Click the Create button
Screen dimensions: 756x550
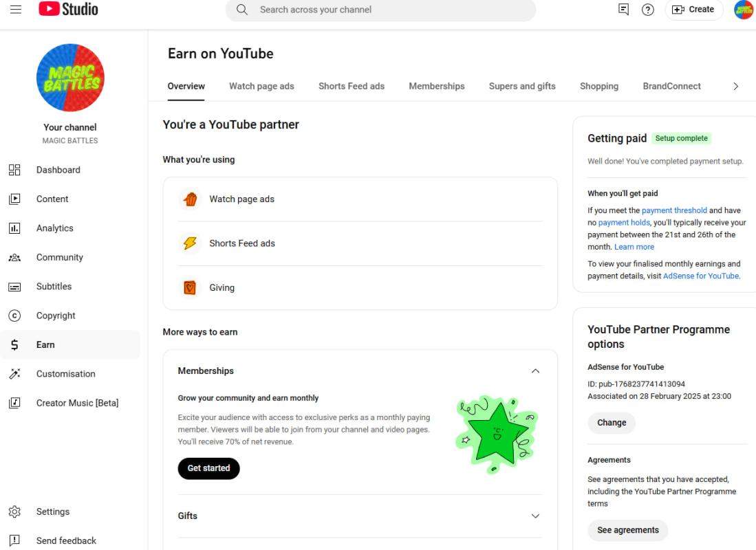694,9
